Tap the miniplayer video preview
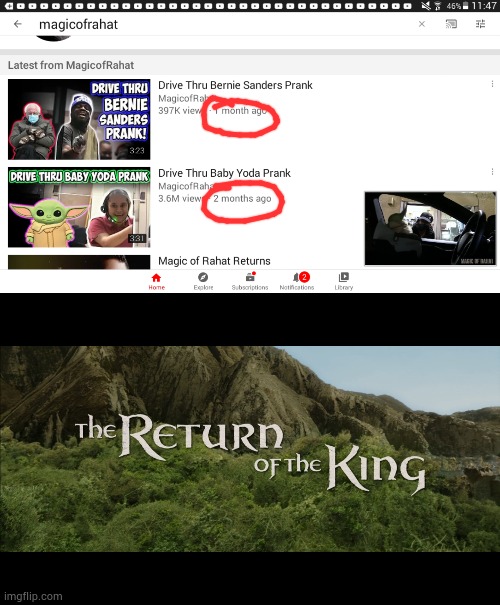The image size is (500, 605). click(430, 228)
